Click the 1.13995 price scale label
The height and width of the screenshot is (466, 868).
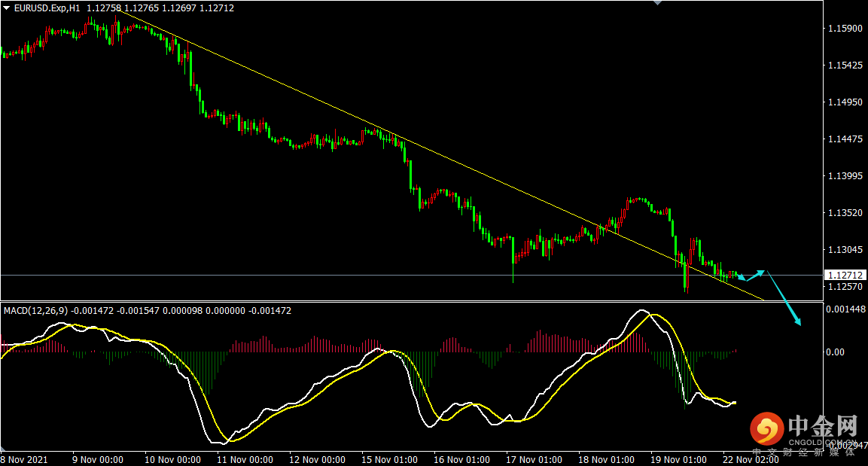[x=845, y=176]
